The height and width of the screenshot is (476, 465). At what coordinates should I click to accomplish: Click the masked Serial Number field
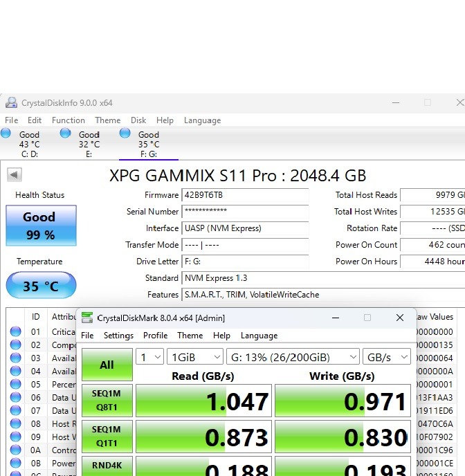tap(245, 212)
